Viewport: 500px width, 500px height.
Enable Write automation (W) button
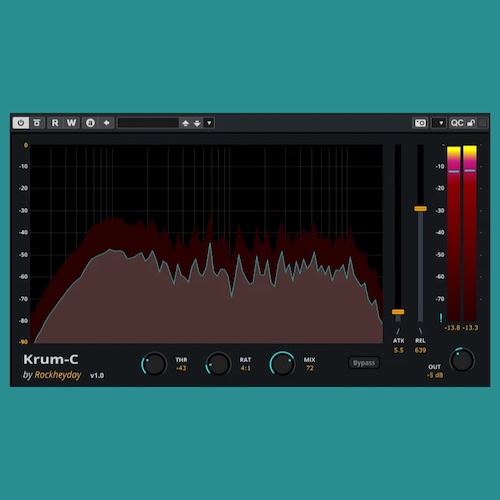(71, 123)
